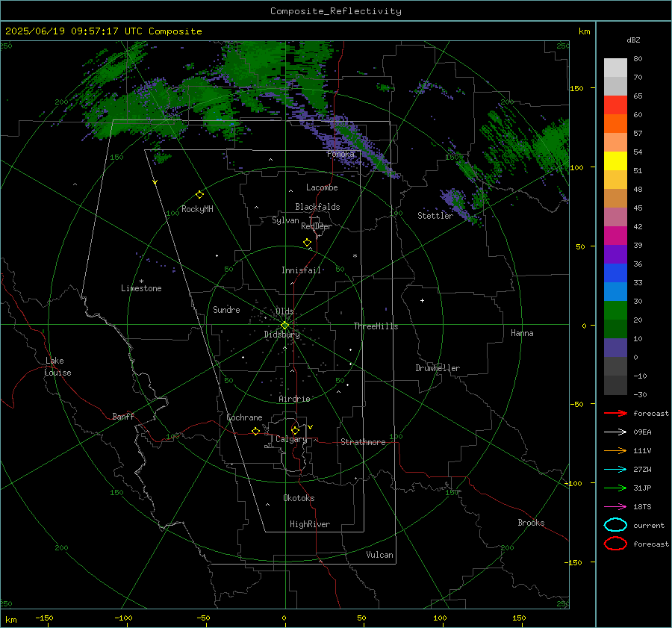
Task: Pick the magenta 39-42 dBZ swatch
Action: click(615, 235)
